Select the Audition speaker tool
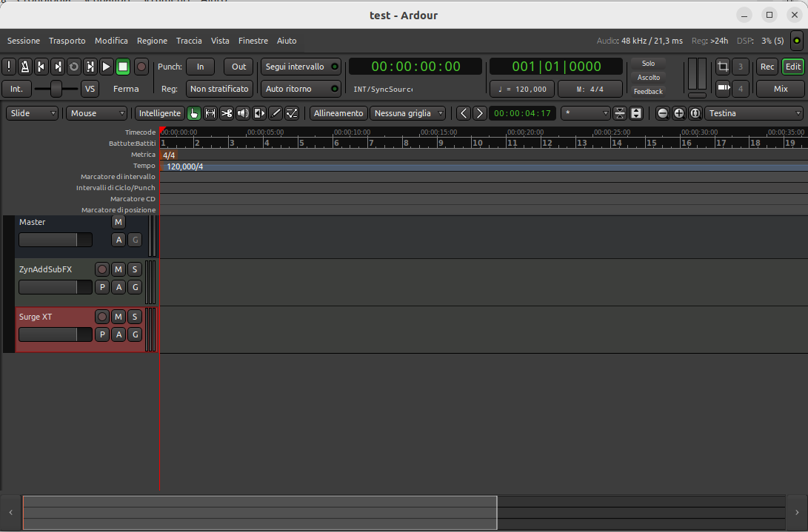This screenshot has height=532, width=808. tap(243, 113)
